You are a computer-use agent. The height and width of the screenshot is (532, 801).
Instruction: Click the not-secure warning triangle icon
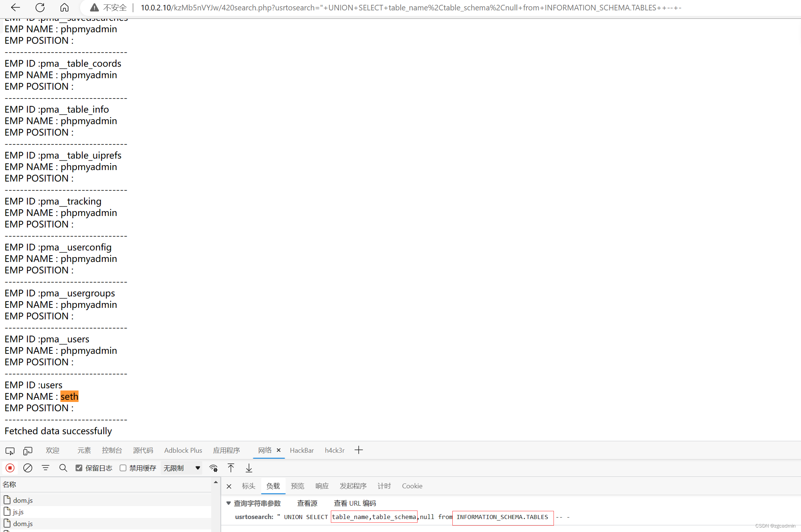coord(94,7)
